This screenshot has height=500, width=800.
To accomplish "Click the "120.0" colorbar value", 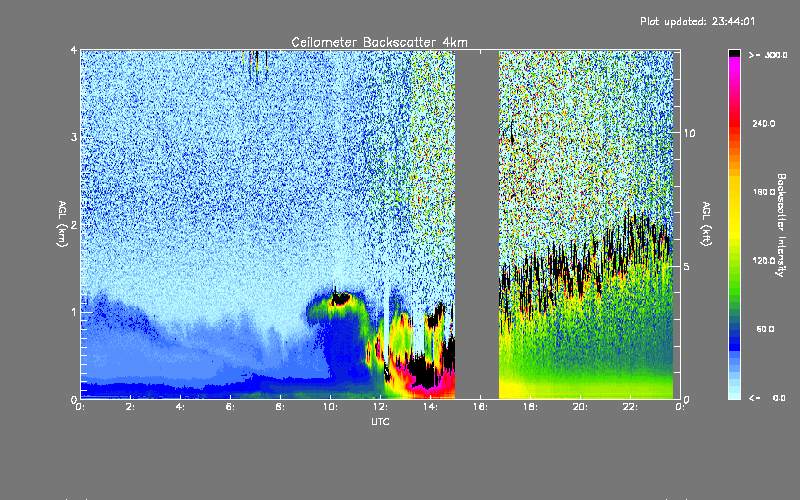I will pyautogui.click(x=764, y=260).
